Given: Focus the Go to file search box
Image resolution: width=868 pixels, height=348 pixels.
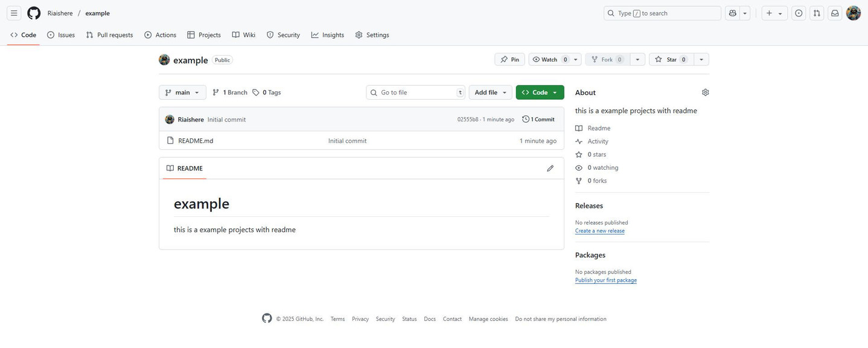Looking at the screenshot, I should click(x=415, y=92).
